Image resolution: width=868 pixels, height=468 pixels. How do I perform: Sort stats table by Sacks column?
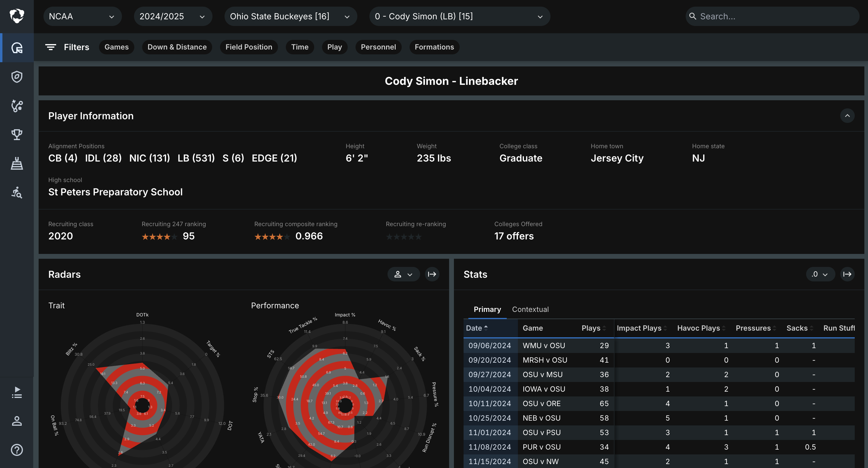[800, 328]
